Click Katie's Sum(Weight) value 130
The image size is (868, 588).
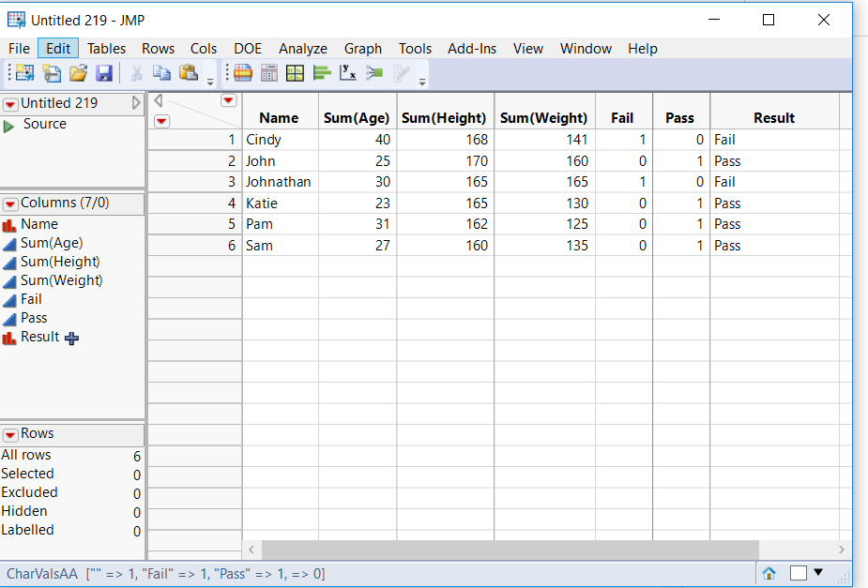(x=544, y=204)
